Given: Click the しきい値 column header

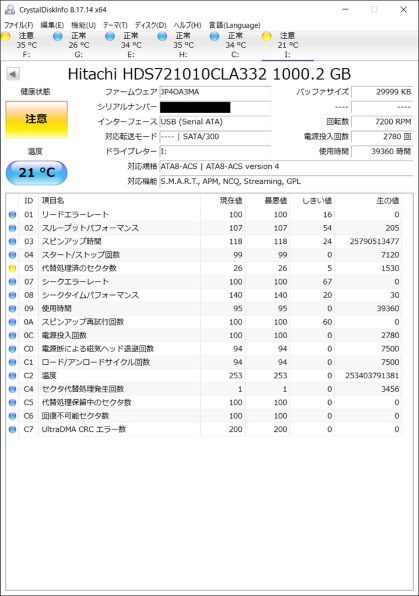Looking at the screenshot, I should [x=312, y=201].
